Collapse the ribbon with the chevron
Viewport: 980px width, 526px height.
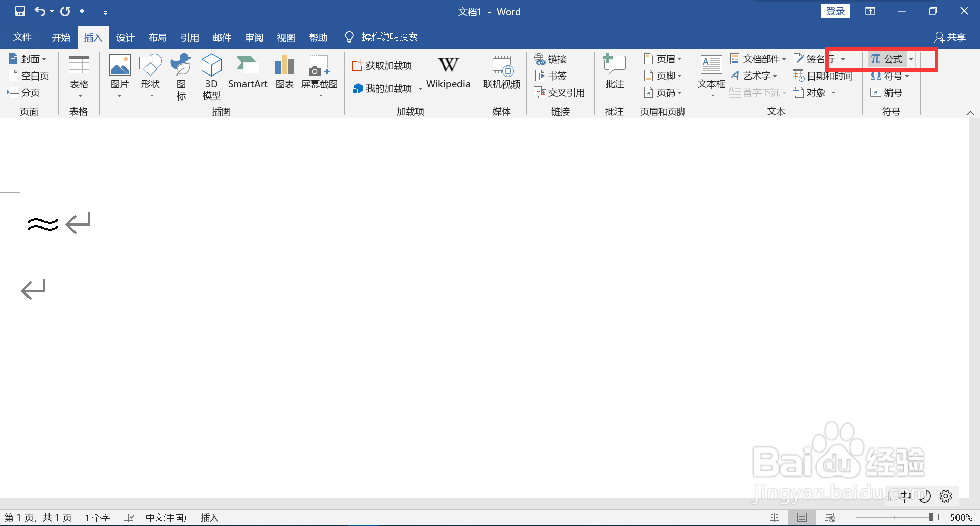970,113
